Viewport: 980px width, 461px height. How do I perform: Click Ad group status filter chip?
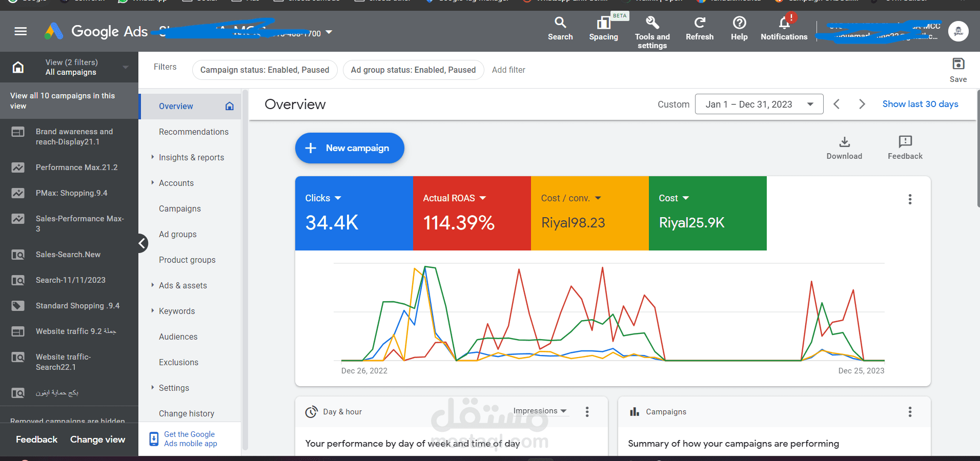(413, 70)
